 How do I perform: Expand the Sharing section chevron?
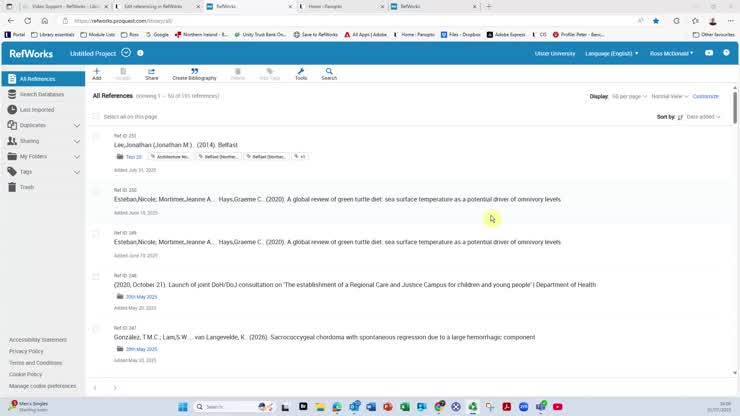(x=77, y=141)
